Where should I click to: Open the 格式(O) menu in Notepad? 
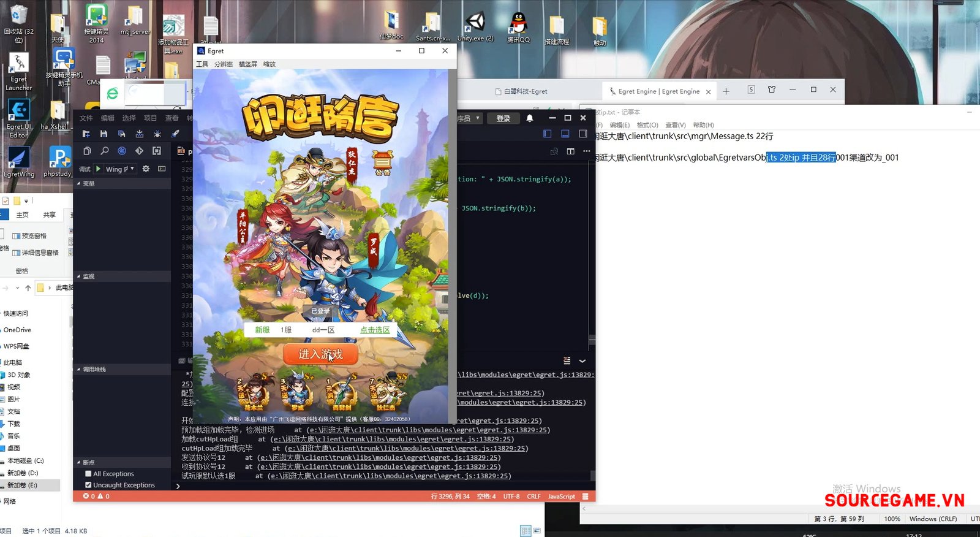647,125
